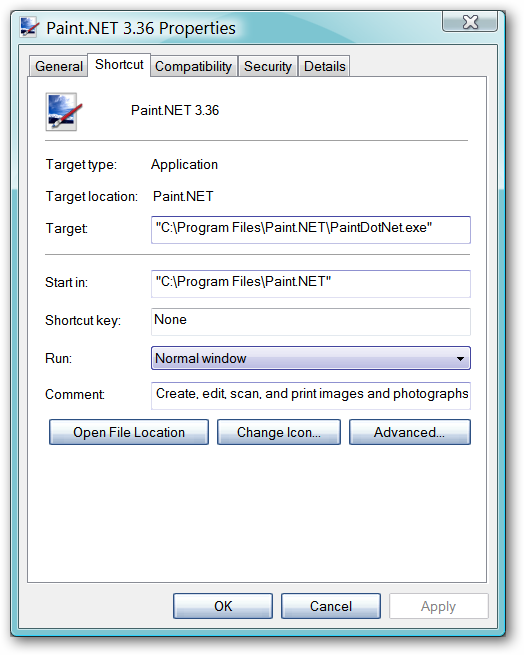Click Open File Location button
524x655 pixels.
pyautogui.click(x=129, y=432)
